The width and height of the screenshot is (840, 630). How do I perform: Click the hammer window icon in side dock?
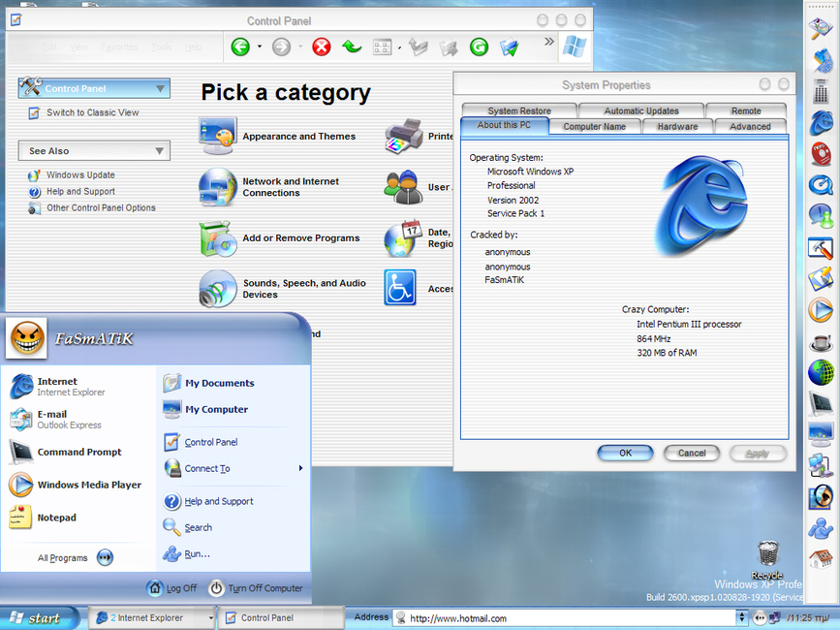tap(821, 248)
